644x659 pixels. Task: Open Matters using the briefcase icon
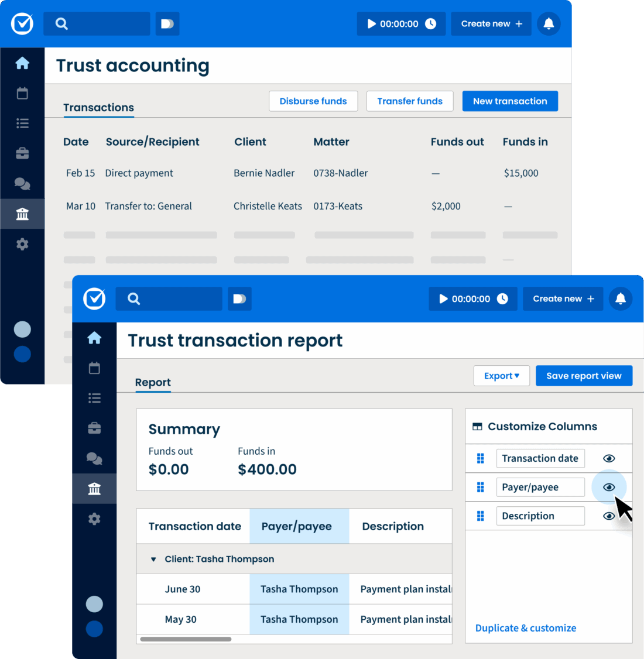point(94,427)
